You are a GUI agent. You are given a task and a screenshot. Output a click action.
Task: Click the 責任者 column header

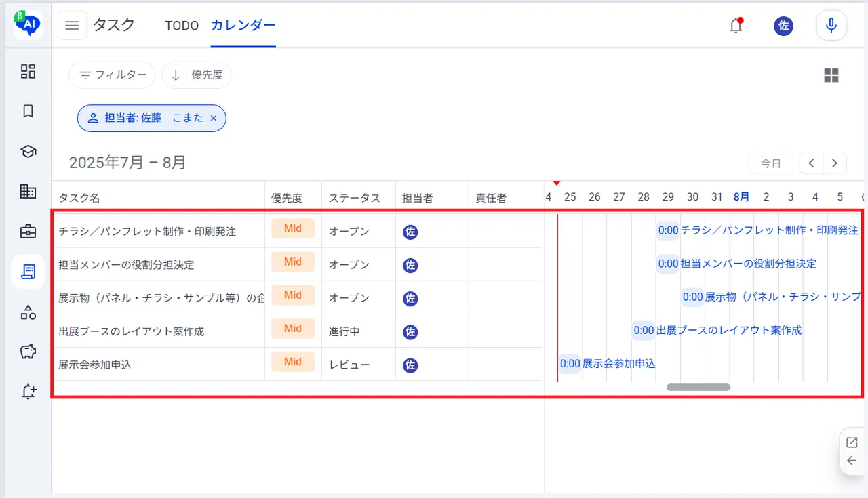point(491,199)
